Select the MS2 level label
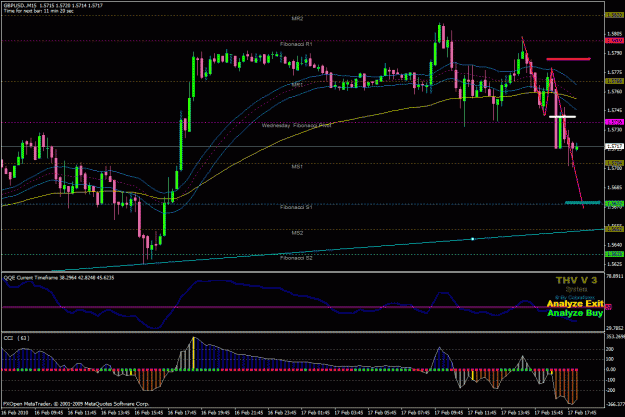Viewport: 625px width, 417px height. 297,233
